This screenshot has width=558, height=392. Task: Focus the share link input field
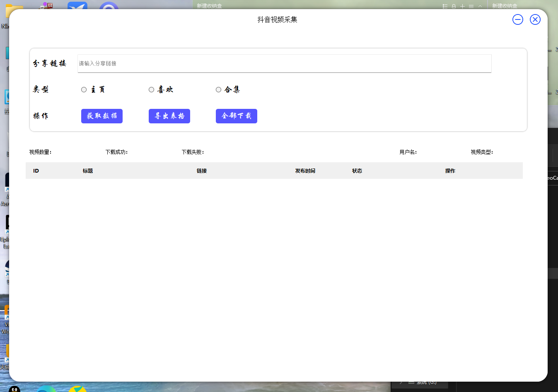pyautogui.click(x=284, y=63)
